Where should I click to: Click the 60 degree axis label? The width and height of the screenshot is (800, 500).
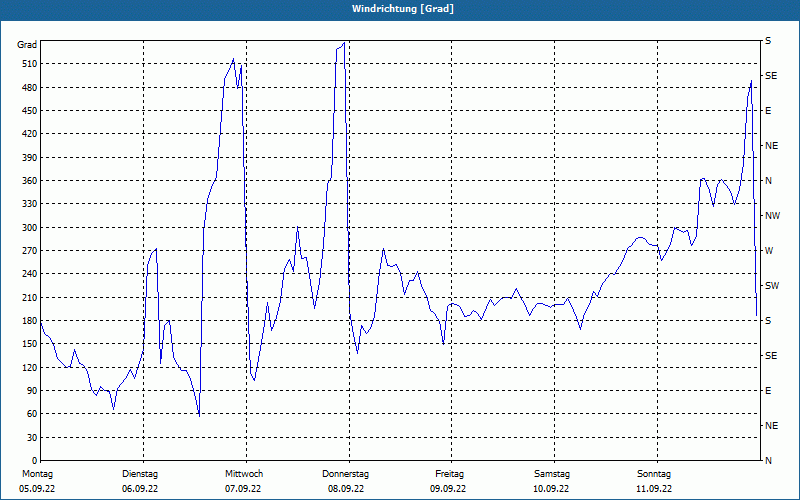[33, 414]
